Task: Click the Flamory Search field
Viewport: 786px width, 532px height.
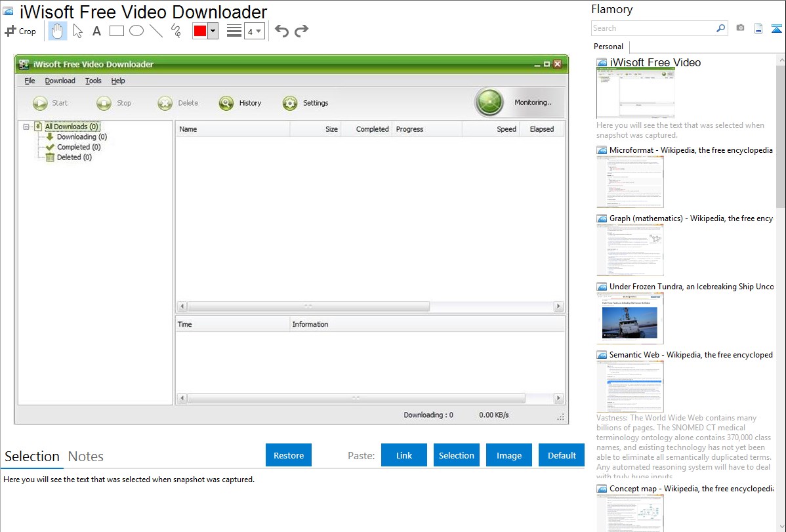Action: (653, 28)
